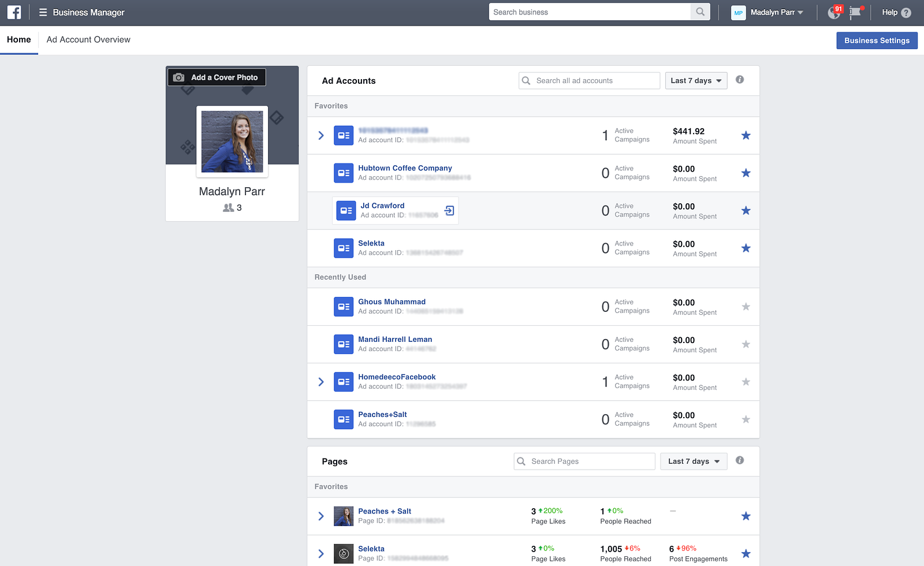Open Ghous Muhammad ad account link
Viewport: 924px width, 566px height.
pyautogui.click(x=392, y=301)
